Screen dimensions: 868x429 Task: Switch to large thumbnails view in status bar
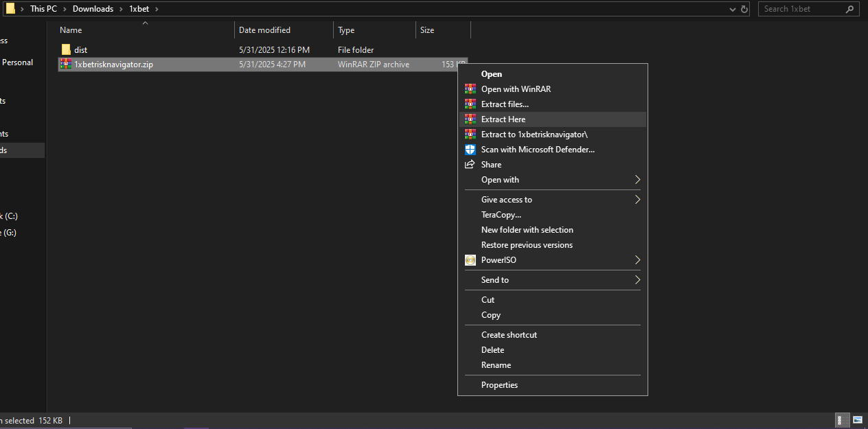click(x=858, y=419)
